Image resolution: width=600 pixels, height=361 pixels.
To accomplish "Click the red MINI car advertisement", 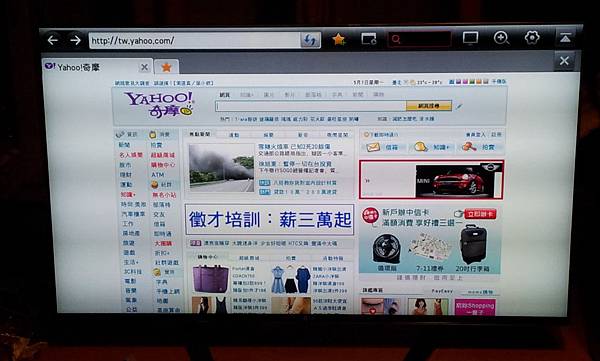I will tap(431, 180).
